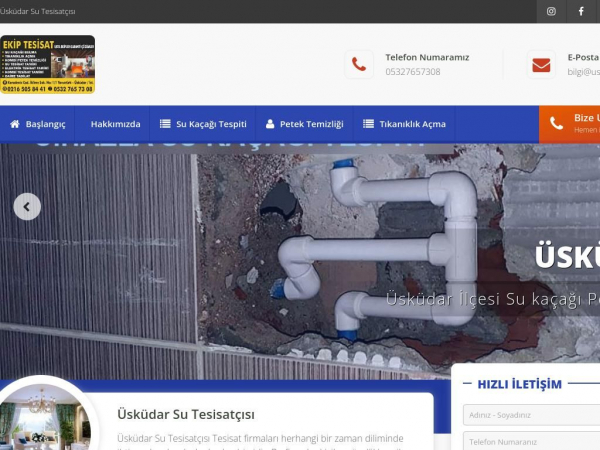Select phone number 05327657308
This screenshot has width=600, height=450.
click(412, 72)
